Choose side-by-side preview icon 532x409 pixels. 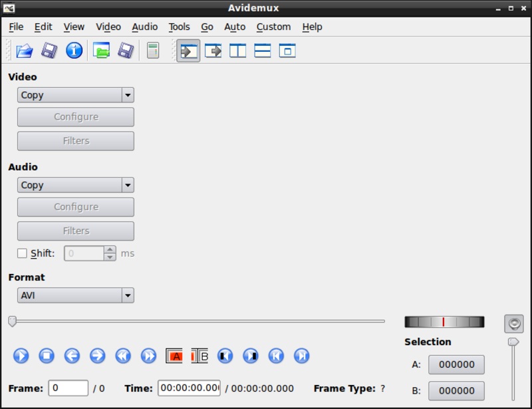coord(238,51)
